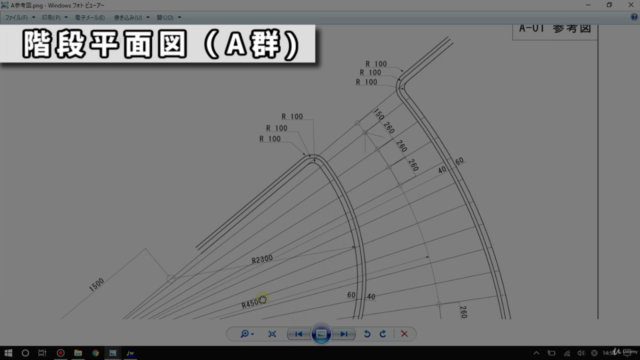This screenshot has width=640, height=360.
Task: Open Cortana search circle in taskbar
Action: tap(25, 353)
